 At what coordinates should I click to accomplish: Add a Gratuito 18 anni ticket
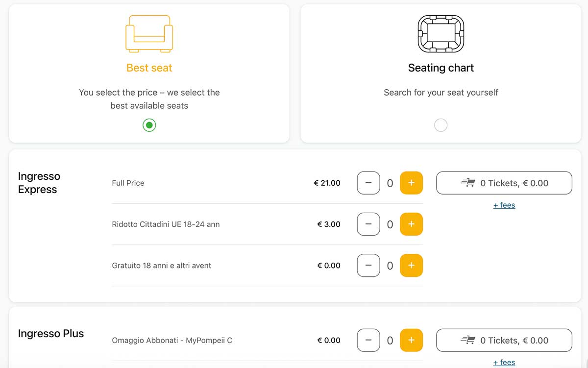pos(411,266)
